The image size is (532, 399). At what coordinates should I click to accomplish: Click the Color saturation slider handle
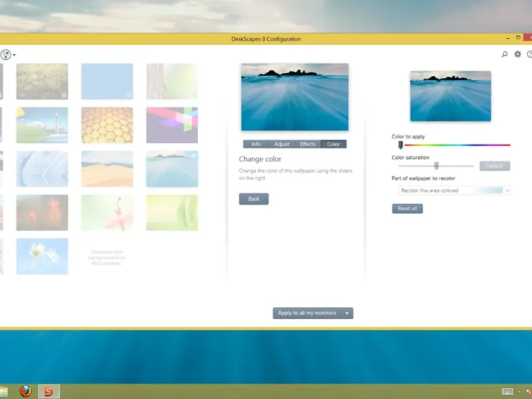436,166
